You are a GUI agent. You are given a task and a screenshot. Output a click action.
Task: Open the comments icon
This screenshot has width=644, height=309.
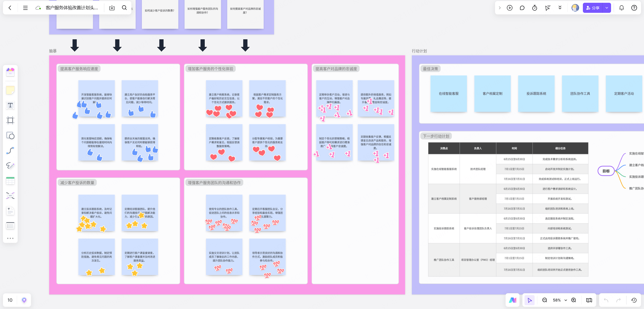(522, 8)
